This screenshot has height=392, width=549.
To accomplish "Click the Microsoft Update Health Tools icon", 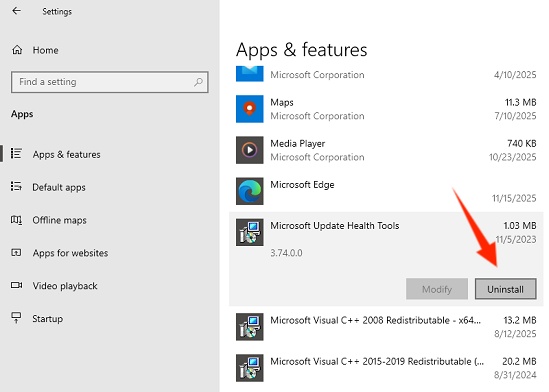I will (250, 232).
